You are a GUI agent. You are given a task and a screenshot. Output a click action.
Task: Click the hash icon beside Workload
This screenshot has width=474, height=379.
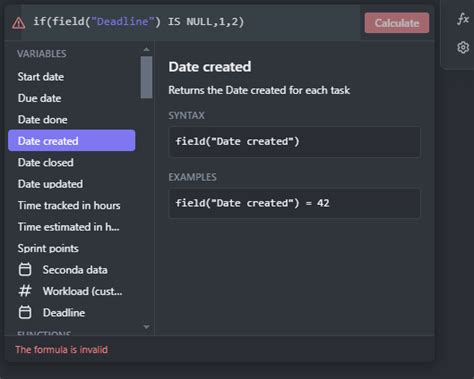(x=25, y=291)
